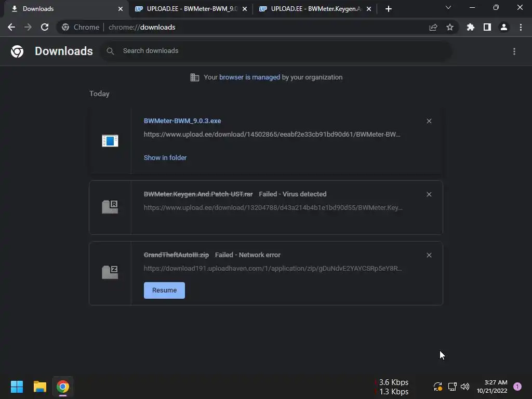Click the search magnifier icon
Image resolution: width=532 pixels, height=399 pixels.
tap(110, 51)
